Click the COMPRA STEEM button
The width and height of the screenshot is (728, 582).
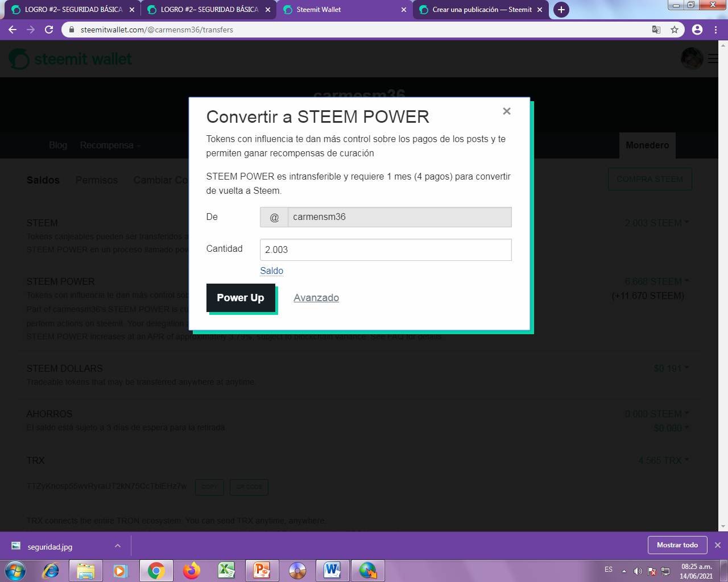pos(650,179)
